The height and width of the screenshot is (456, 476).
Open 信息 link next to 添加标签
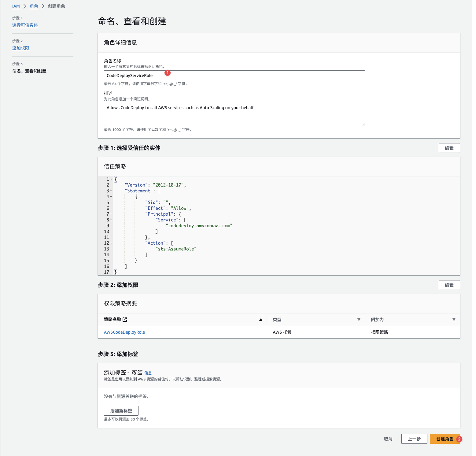pos(148,373)
